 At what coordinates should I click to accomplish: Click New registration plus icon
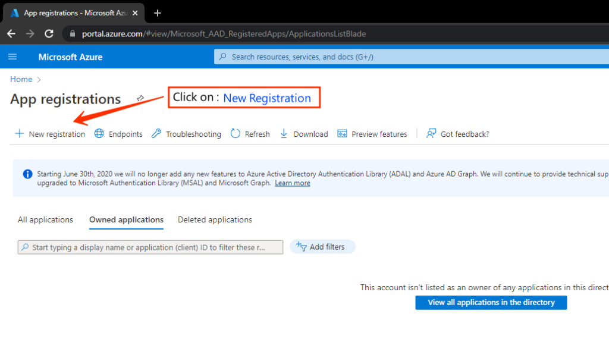tap(20, 134)
